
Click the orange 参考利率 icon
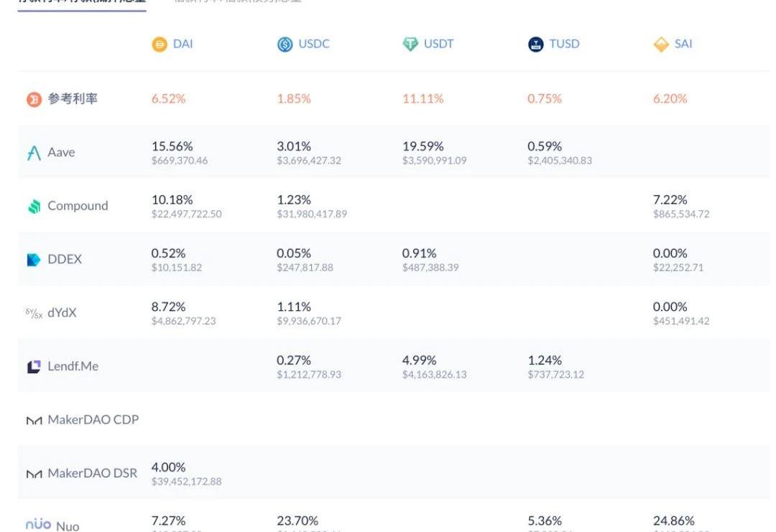click(34, 100)
